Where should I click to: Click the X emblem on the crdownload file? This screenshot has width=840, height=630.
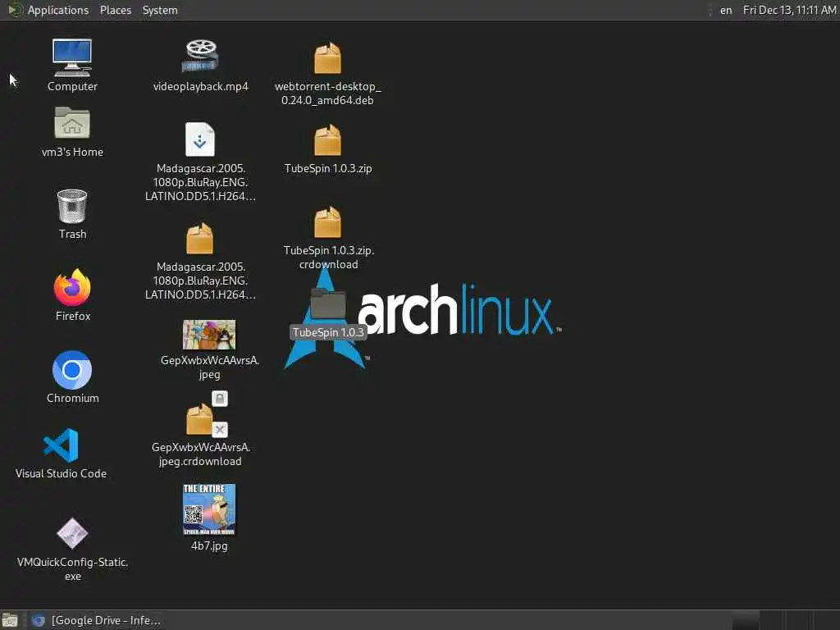pyautogui.click(x=220, y=430)
